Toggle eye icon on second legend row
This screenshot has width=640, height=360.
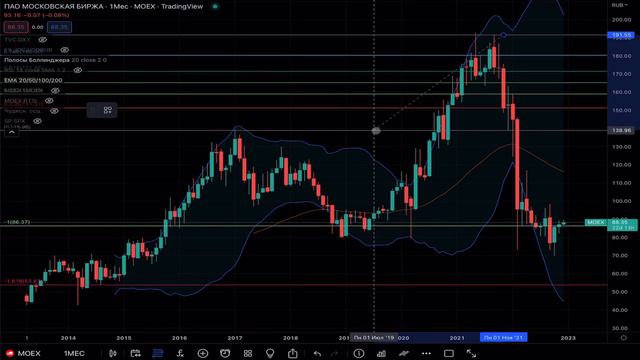[x=64, y=50]
